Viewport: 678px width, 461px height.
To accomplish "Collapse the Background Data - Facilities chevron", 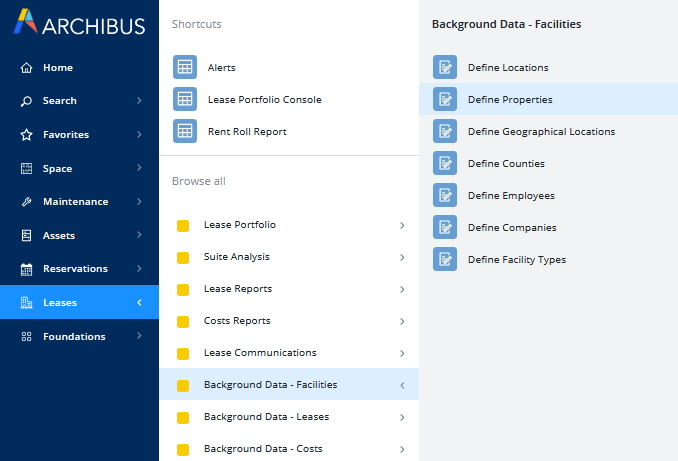I will (402, 385).
